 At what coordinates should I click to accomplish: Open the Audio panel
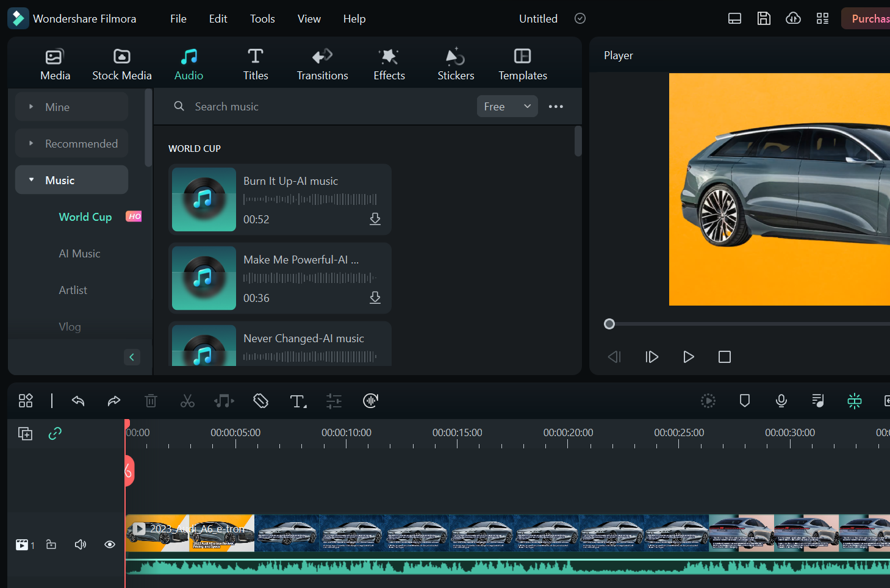tap(188, 63)
